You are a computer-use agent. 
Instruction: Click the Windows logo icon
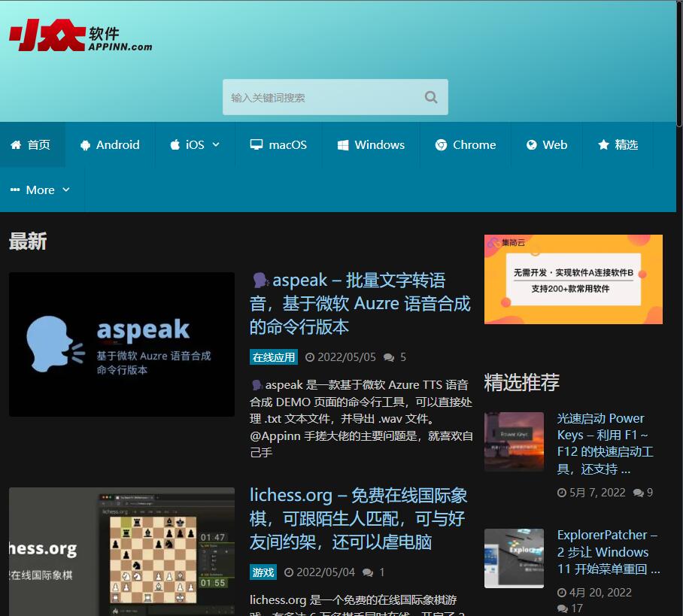click(x=343, y=145)
